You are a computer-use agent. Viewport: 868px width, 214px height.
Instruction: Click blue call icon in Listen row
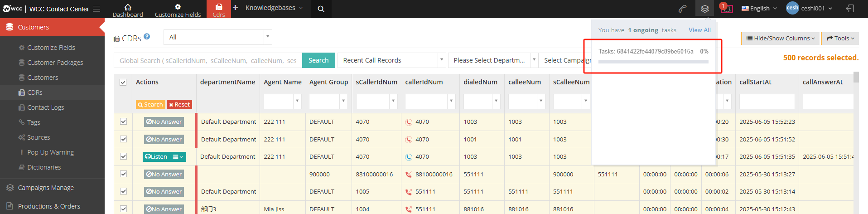(x=409, y=157)
